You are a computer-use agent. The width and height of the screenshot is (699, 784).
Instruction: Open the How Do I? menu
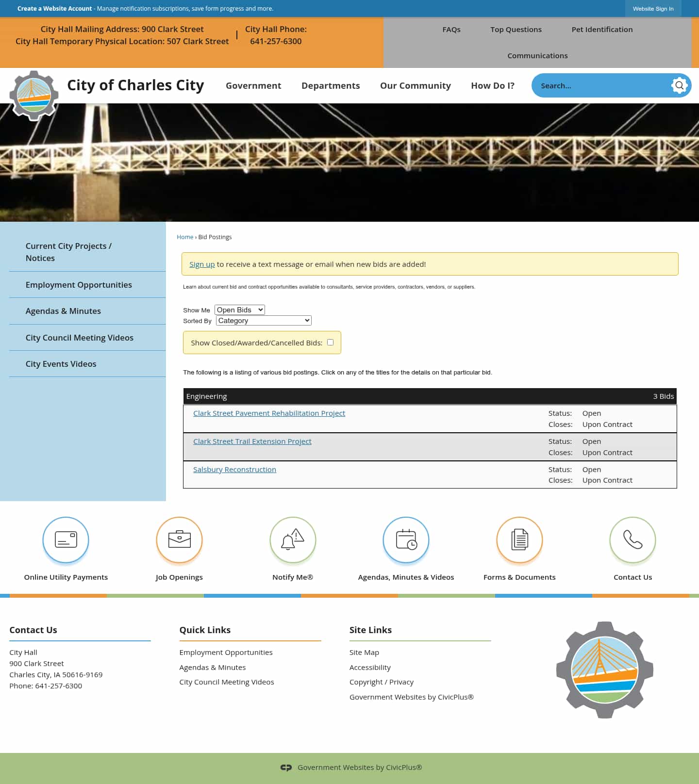coord(493,85)
